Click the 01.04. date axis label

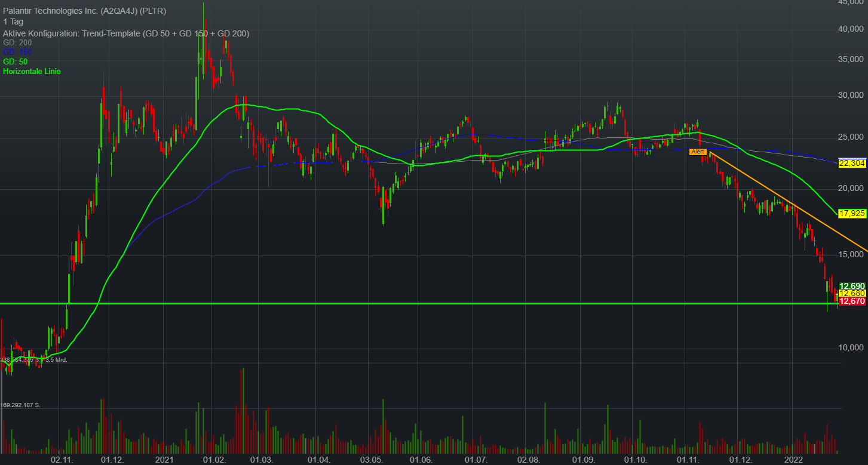click(318, 460)
